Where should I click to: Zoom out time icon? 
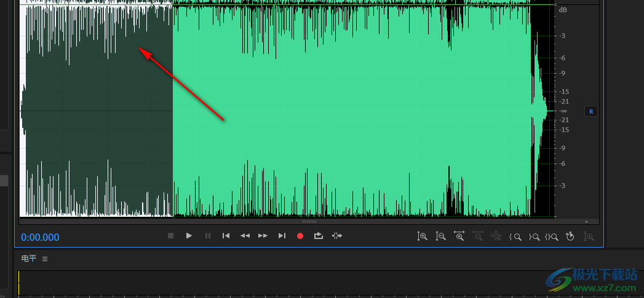click(x=478, y=236)
